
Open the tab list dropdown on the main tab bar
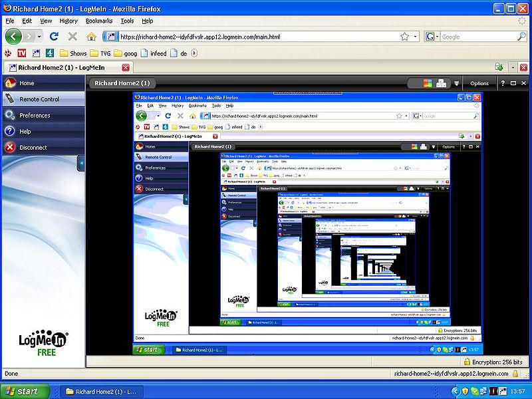point(513,67)
